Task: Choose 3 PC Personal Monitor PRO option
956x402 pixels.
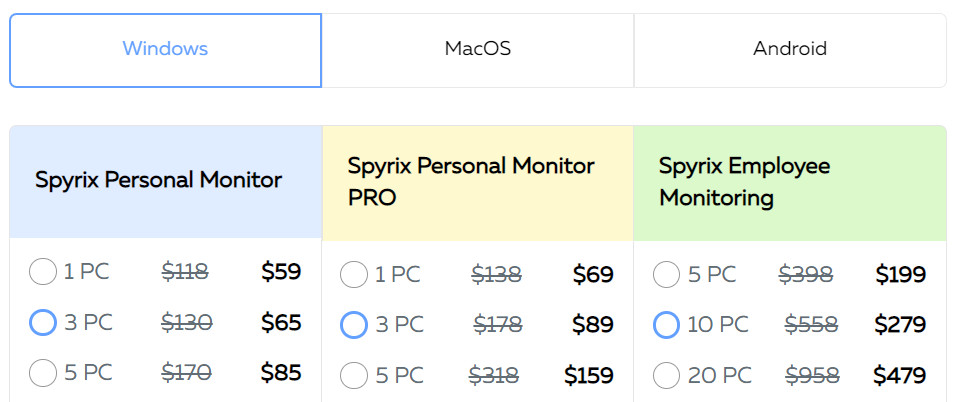Action: click(x=354, y=325)
